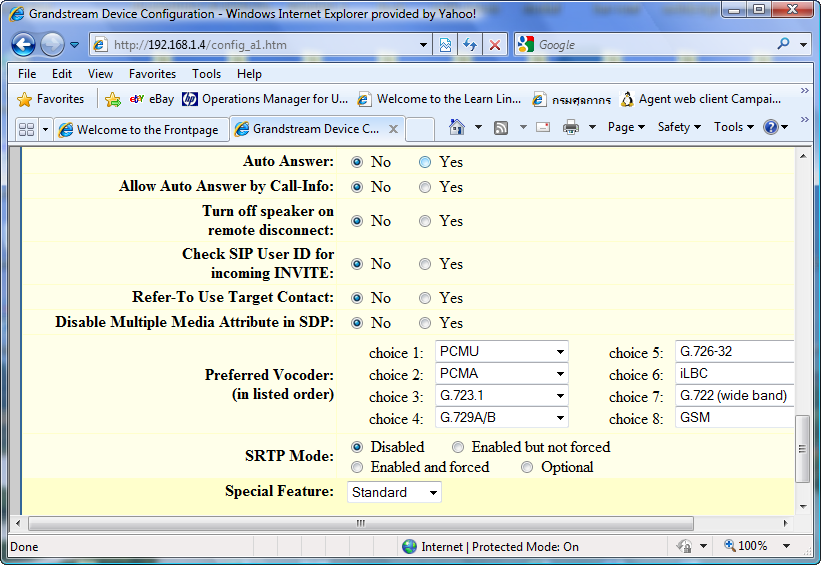Choose SRTP Mode Enabled and forced
Viewport: 821px width, 565px height.
357,467
